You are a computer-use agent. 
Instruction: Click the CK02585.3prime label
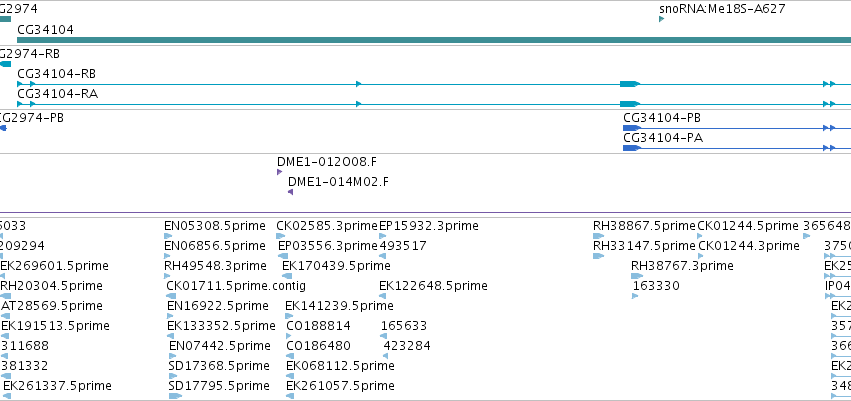tap(327, 226)
